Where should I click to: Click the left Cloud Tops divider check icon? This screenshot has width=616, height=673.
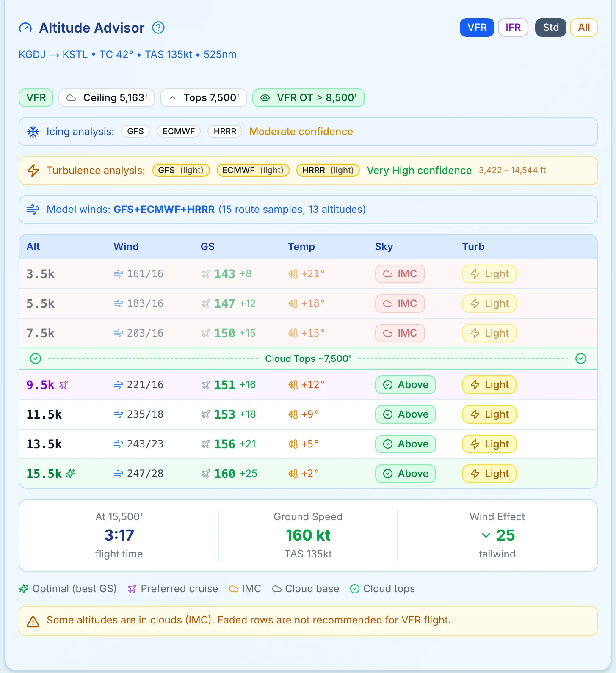click(x=36, y=359)
